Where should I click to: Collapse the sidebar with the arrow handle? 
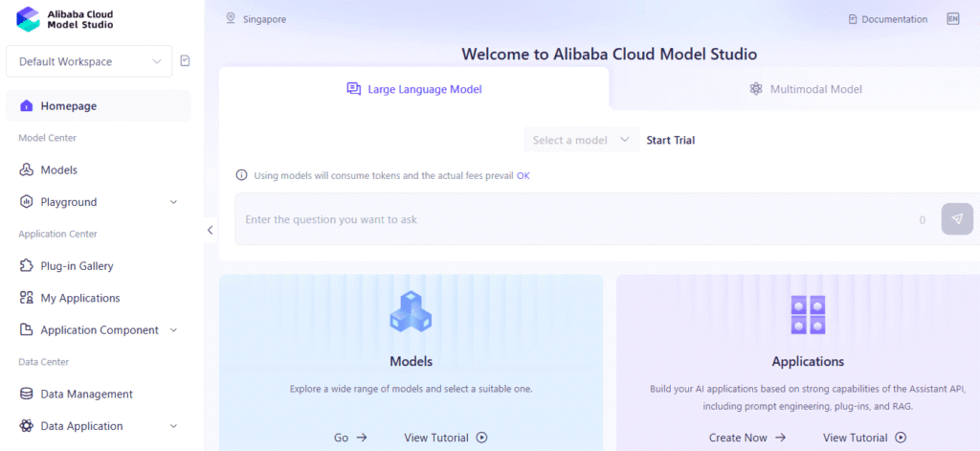point(211,230)
